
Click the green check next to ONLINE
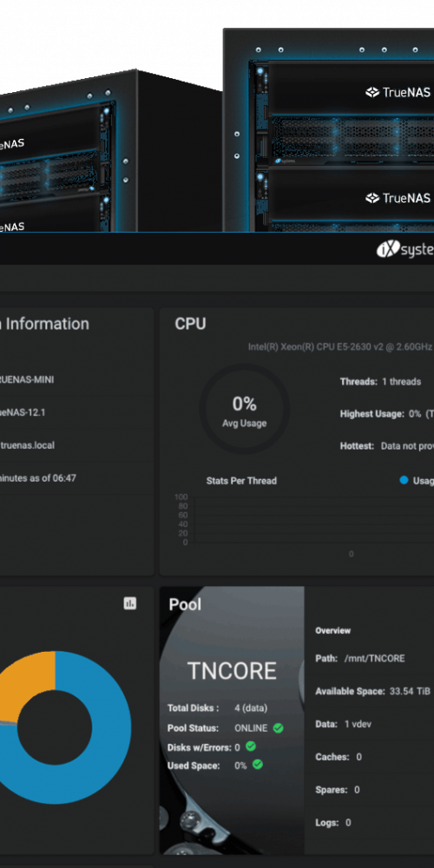[x=278, y=728]
